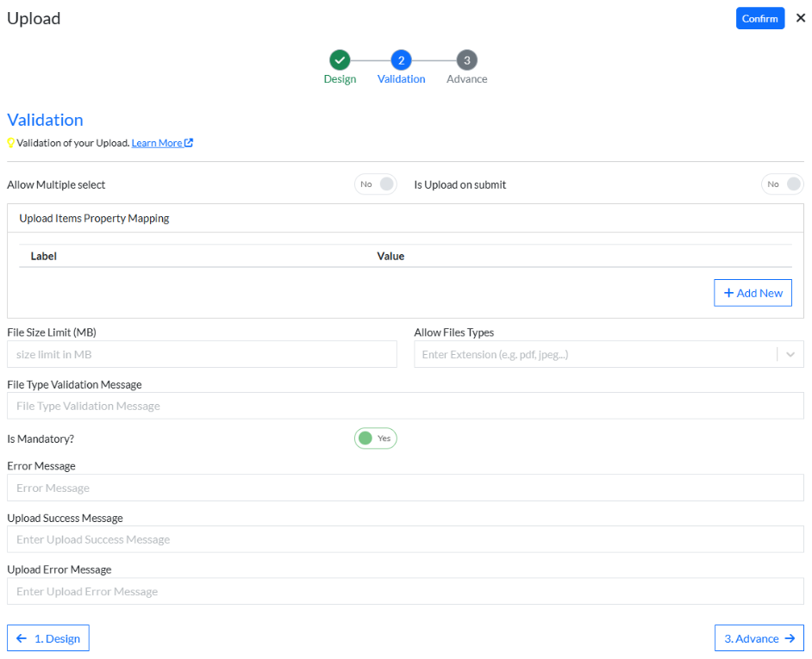Click the green Design step checkmark circle
The image size is (812, 659).
[340, 60]
